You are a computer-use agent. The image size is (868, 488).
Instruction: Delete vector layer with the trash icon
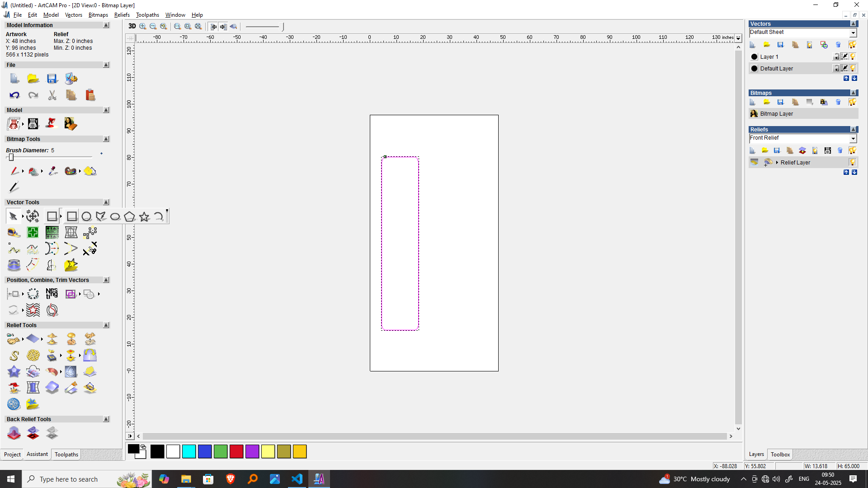pos(838,45)
